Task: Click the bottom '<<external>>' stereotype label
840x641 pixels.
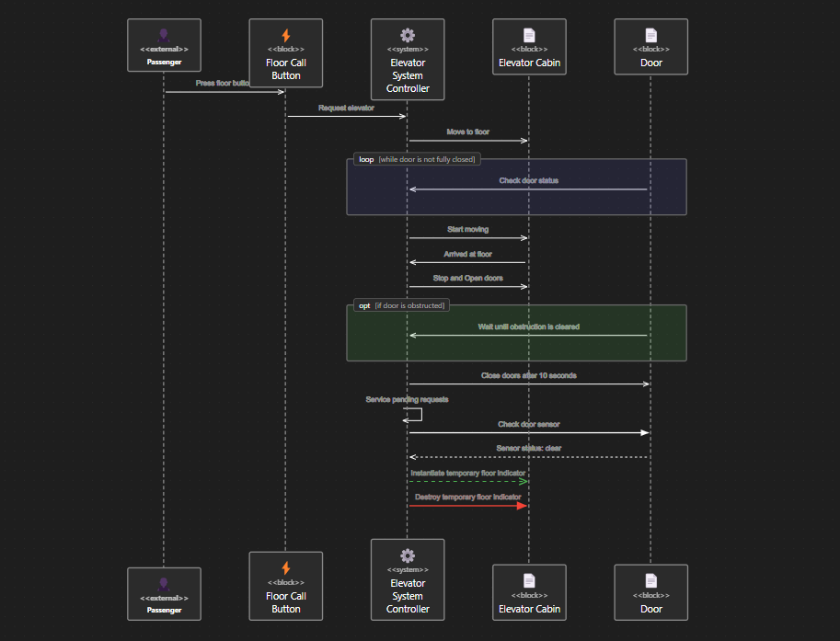Action: (x=164, y=598)
